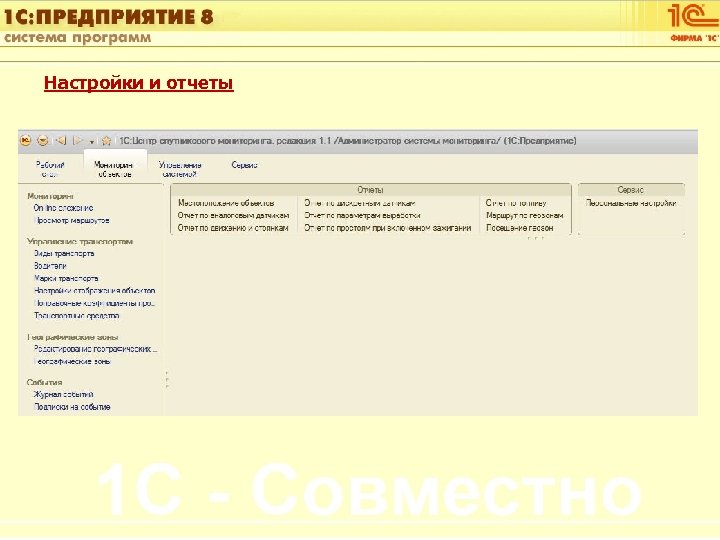The image size is (720, 540).
Task: Click the round dropdown menu icon in title bar
Action: (x=43, y=141)
